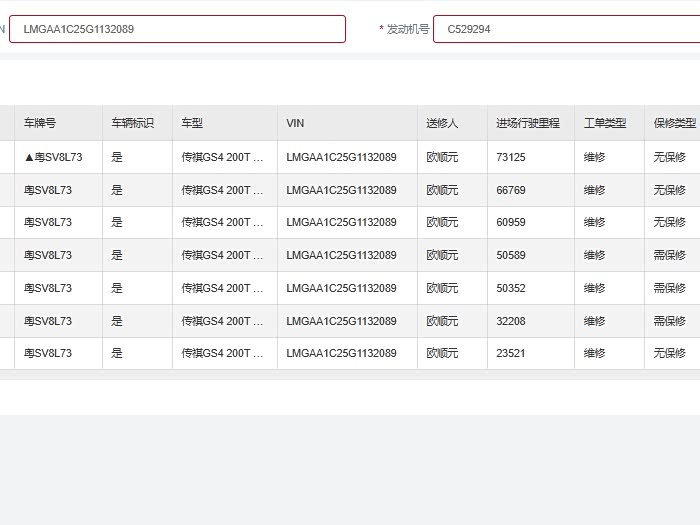Screen dimensions: 700x525
Task: Click the 发动机号 input field
Action: [x=566, y=29]
